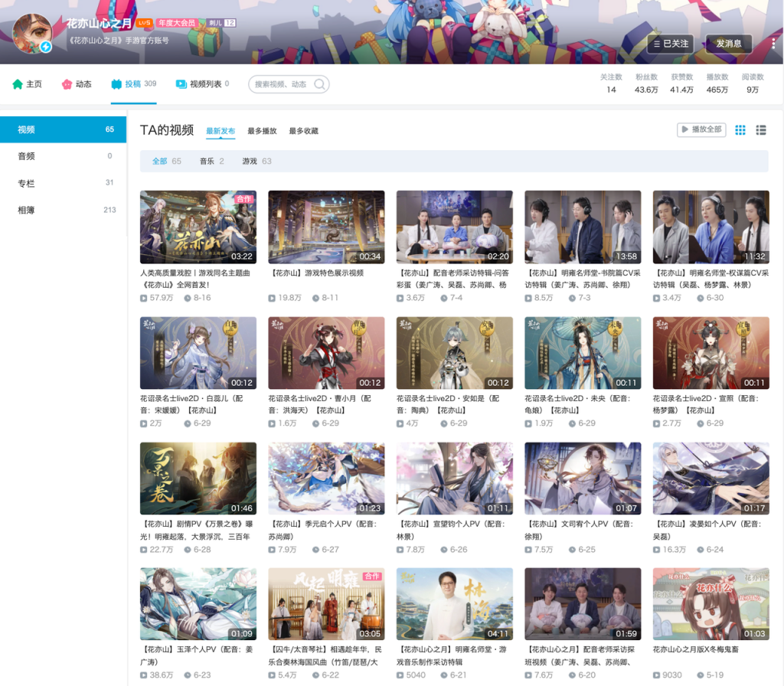
Task: Open the 视频列表 playlist icon
Action: [x=181, y=84]
